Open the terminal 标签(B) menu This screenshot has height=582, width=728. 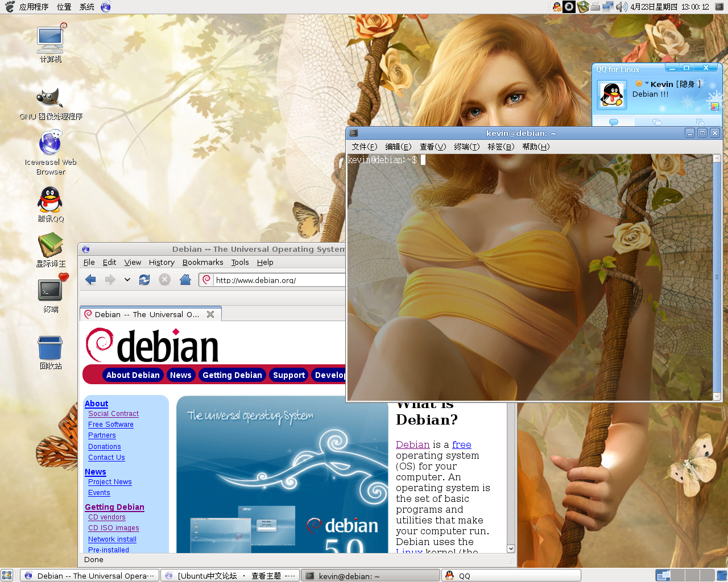tap(500, 147)
